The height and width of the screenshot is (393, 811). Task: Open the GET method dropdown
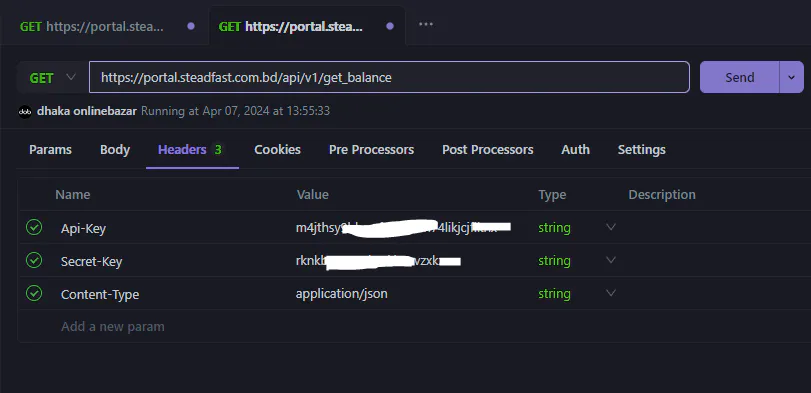pyautogui.click(x=53, y=78)
